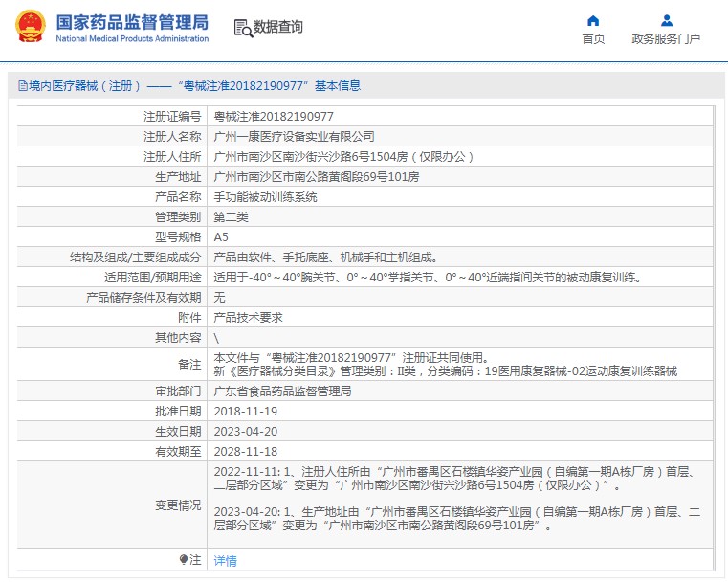
Task: Open 政务服务门户 text link
Action: pyautogui.click(x=666, y=39)
